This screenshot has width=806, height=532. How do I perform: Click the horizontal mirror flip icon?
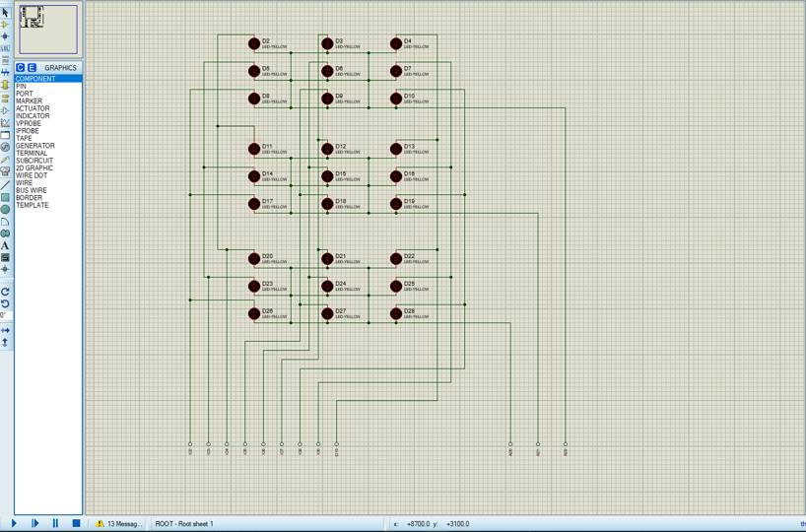coord(5,330)
